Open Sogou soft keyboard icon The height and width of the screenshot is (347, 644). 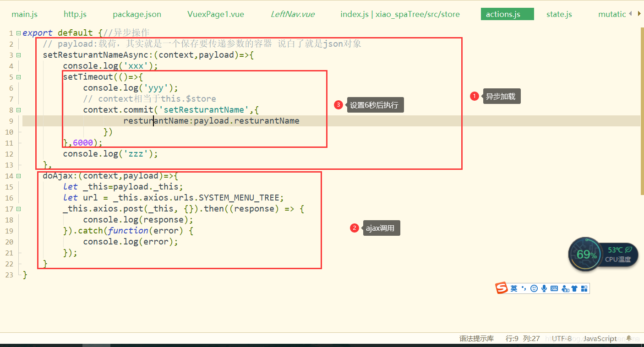554,288
